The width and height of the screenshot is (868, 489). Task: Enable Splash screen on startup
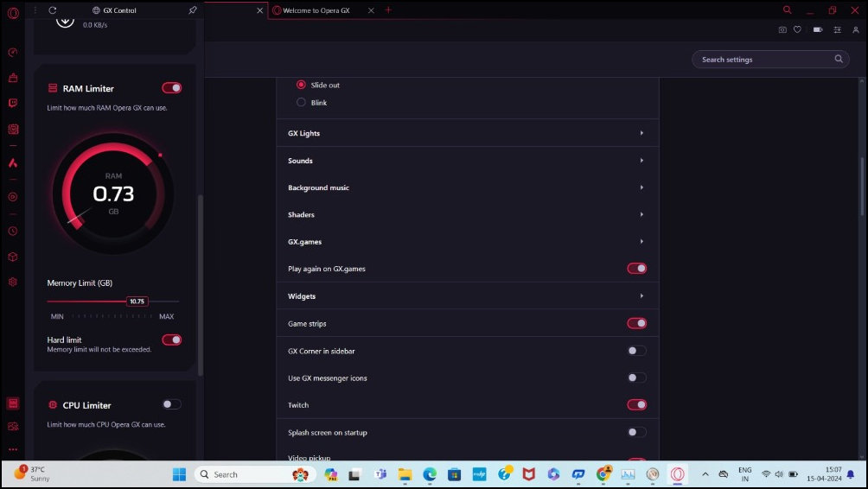[x=636, y=432]
